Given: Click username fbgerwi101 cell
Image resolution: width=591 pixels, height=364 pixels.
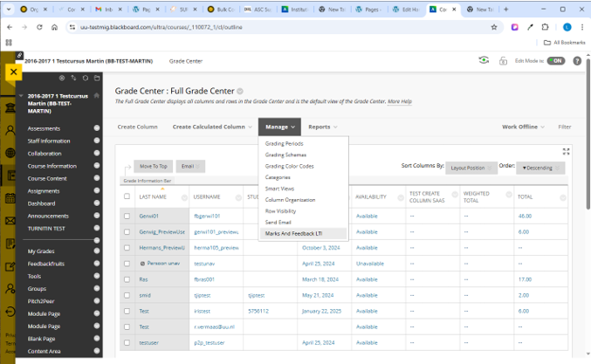Looking at the screenshot, I should 207,216.
